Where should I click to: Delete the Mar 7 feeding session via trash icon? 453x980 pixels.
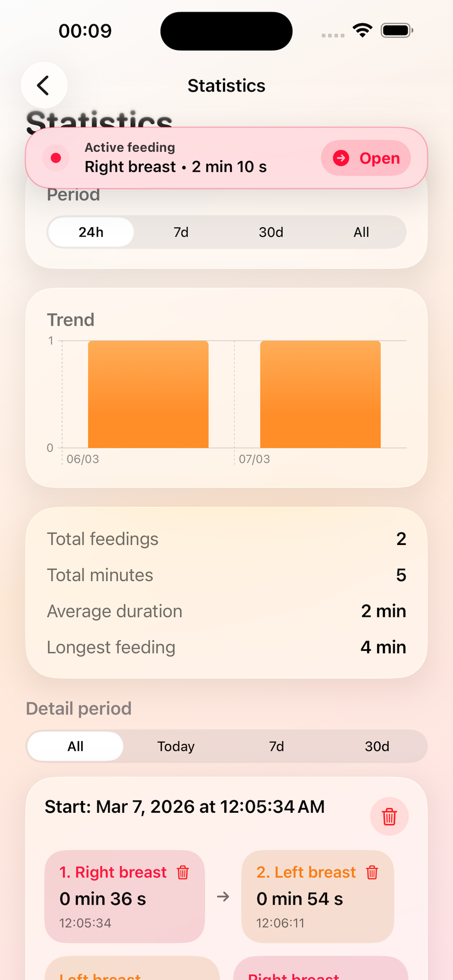point(389,816)
